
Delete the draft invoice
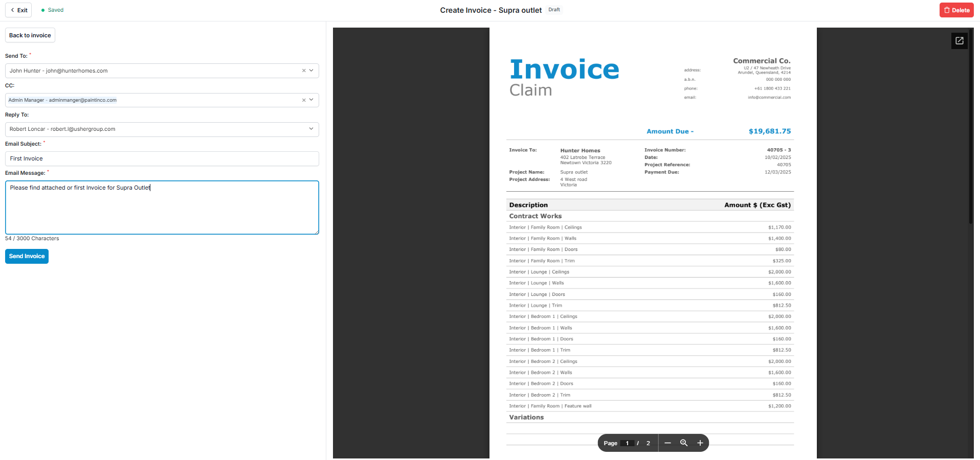tap(956, 10)
